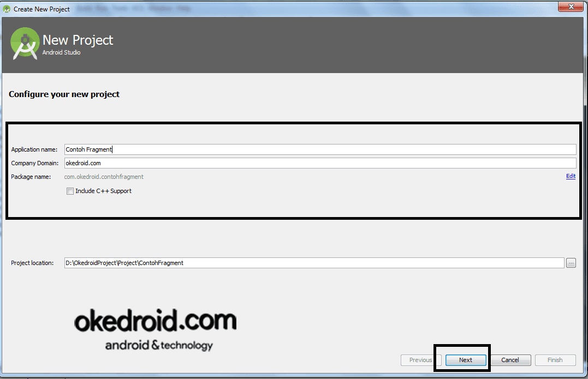The height and width of the screenshot is (379, 588).
Task: Click the 'Configure your new project' heading
Action: coord(64,94)
